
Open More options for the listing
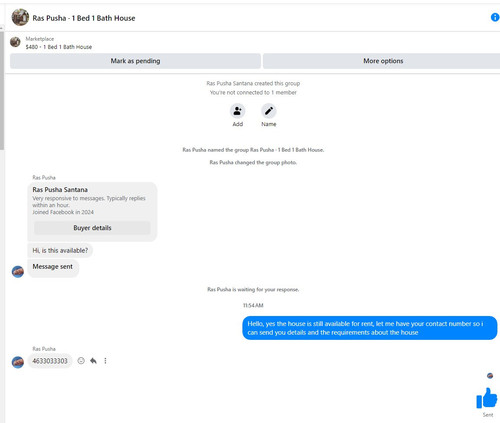pyautogui.click(x=383, y=61)
